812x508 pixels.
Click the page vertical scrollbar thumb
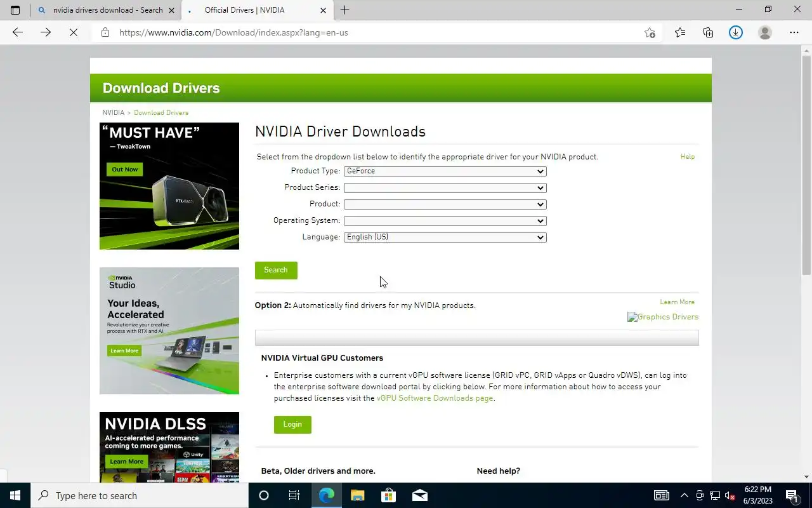pos(806,165)
